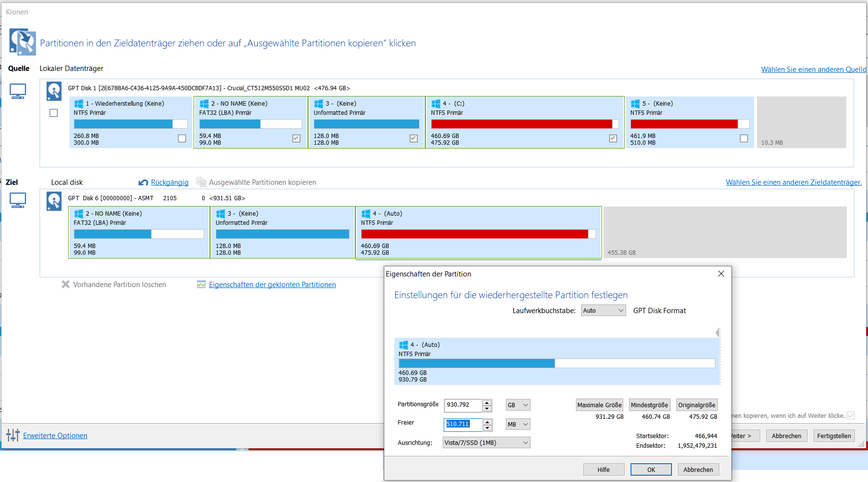This screenshot has height=482, width=868.
Task: Click Originalgröße button
Action: pyautogui.click(x=697, y=405)
